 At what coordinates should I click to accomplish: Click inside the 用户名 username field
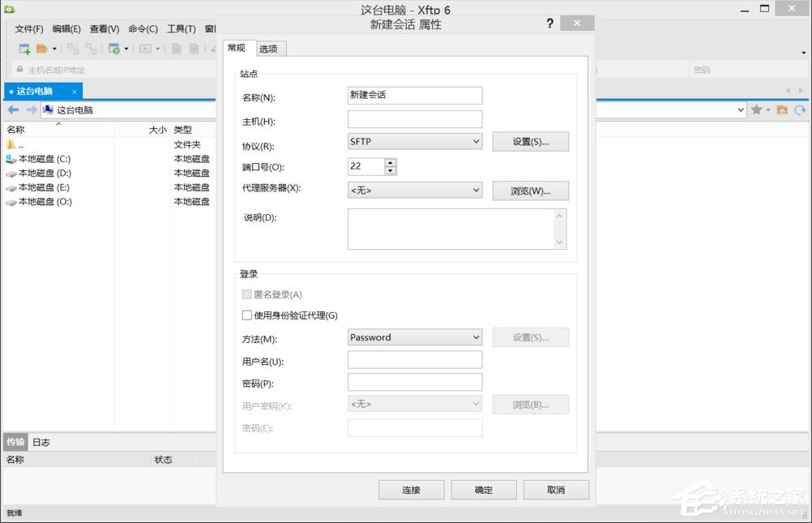414,359
